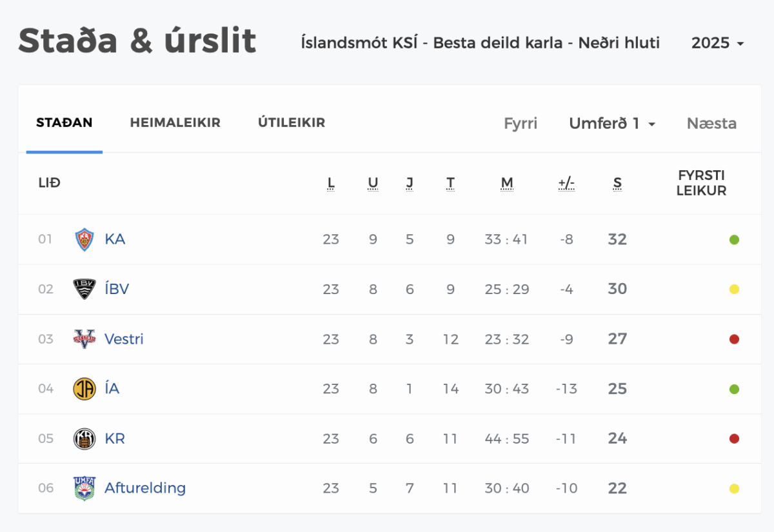Open the Umferð 1 round dropdown
This screenshot has height=532, width=774.
coord(612,123)
